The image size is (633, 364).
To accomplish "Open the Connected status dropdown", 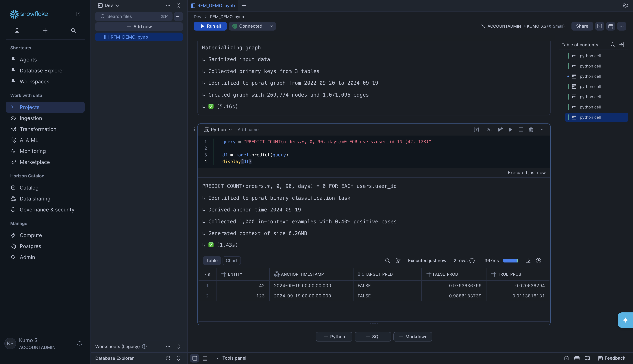I will tap(271, 26).
